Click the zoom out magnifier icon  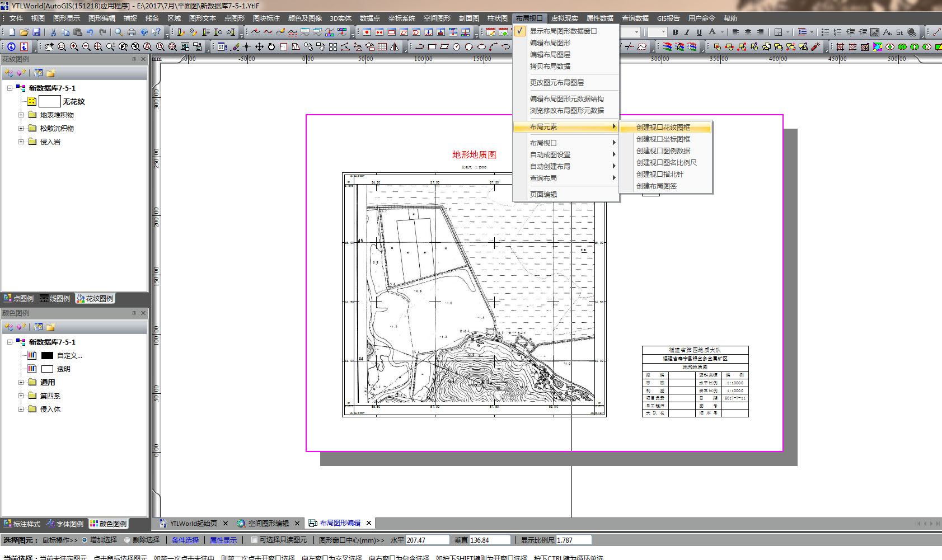pyautogui.click(x=86, y=47)
